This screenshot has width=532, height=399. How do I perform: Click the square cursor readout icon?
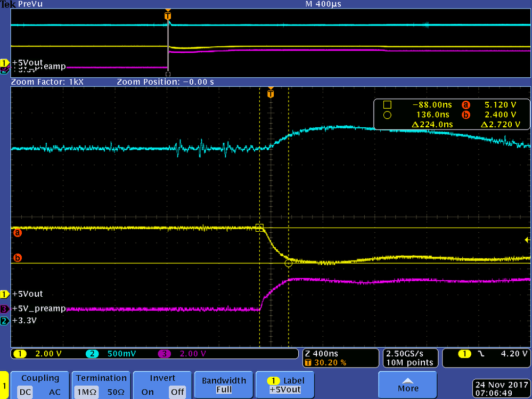(387, 105)
